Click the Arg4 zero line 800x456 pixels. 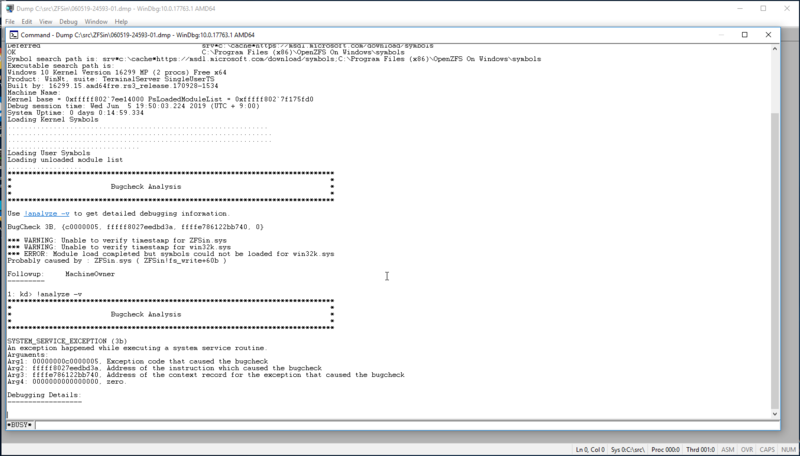click(x=67, y=382)
